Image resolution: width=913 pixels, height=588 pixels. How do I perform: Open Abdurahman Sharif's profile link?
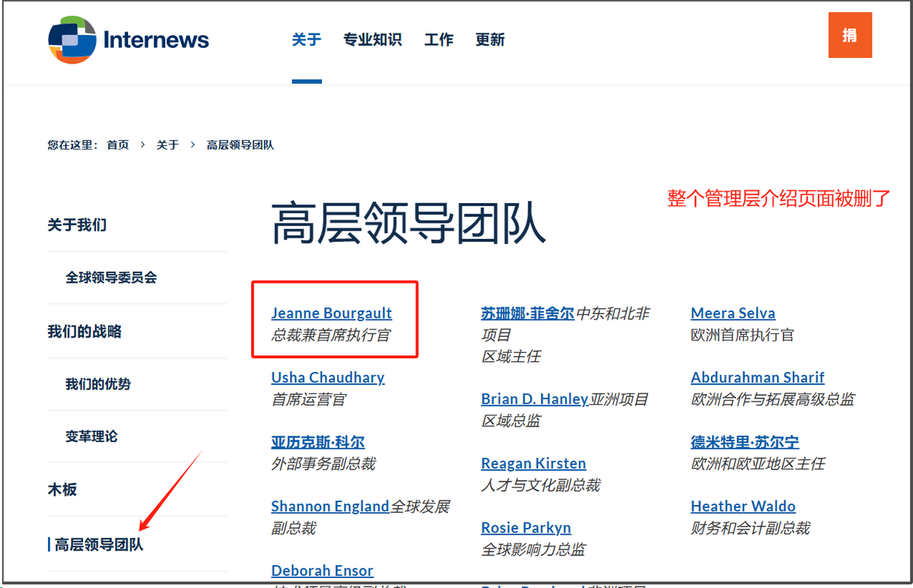click(x=758, y=377)
